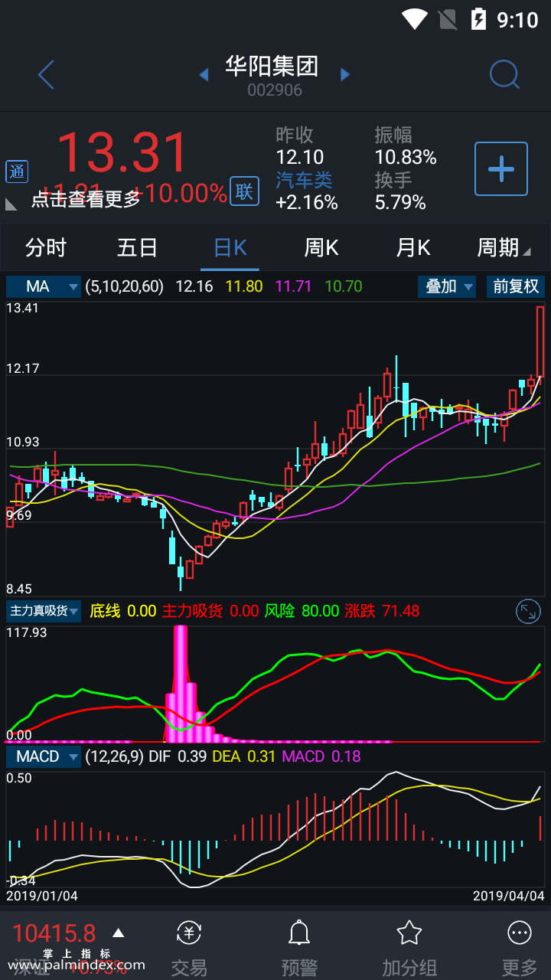Open the search magnifier icon
The height and width of the screenshot is (980, 551).
click(x=504, y=74)
